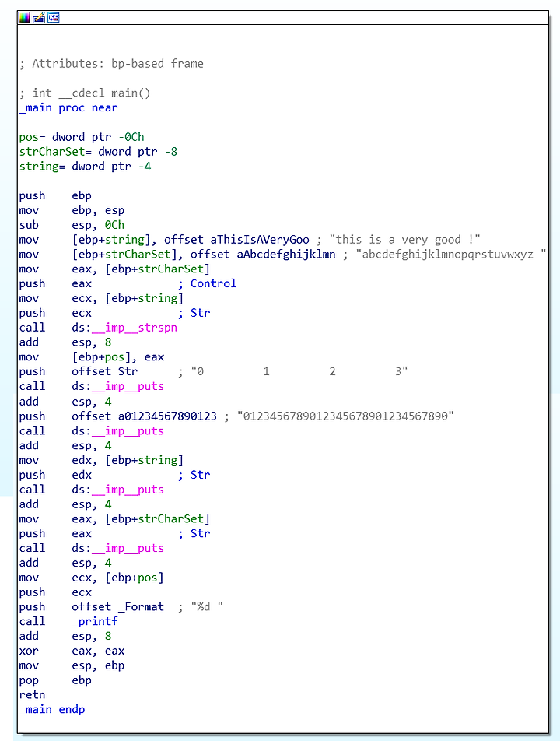Click the '_main endp' line

[x=52, y=709]
